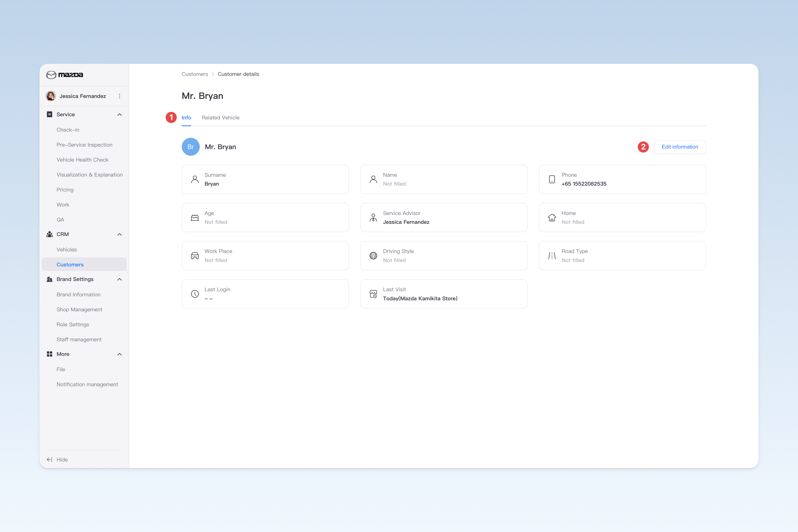Collapse the Service section chevron
Screen dimensions: 798x532
(x=119, y=115)
